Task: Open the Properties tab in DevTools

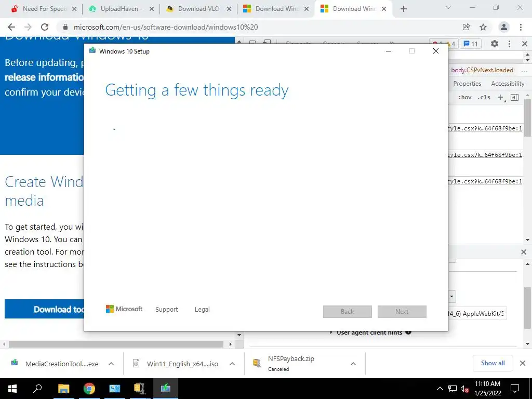Action: pyautogui.click(x=467, y=84)
